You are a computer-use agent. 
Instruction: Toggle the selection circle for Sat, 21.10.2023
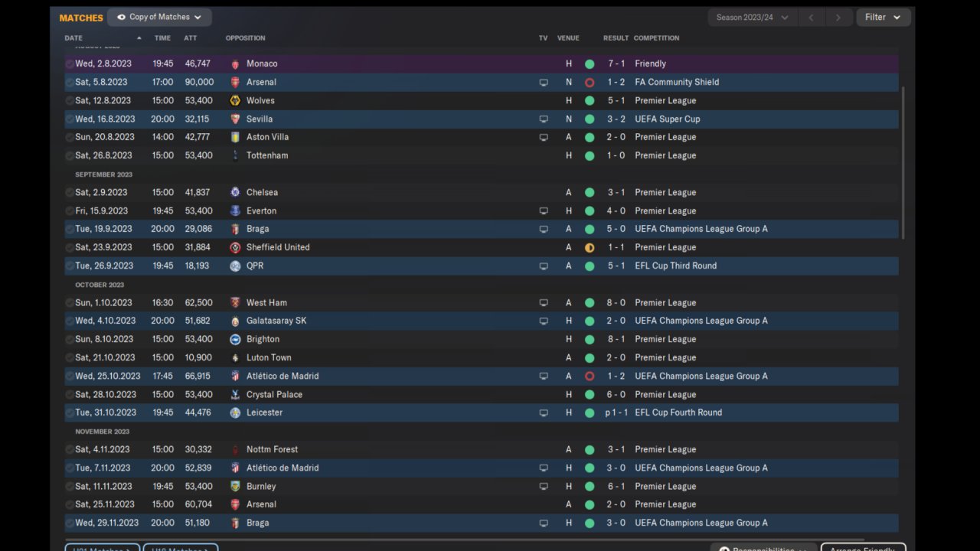(x=70, y=357)
